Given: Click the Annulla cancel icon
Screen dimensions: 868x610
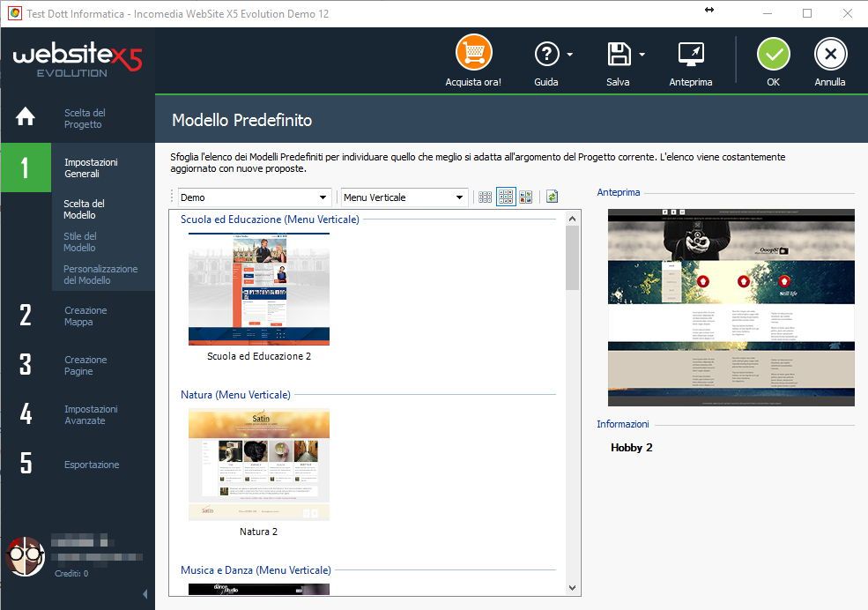Looking at the screenshot, I should (829, 55).
